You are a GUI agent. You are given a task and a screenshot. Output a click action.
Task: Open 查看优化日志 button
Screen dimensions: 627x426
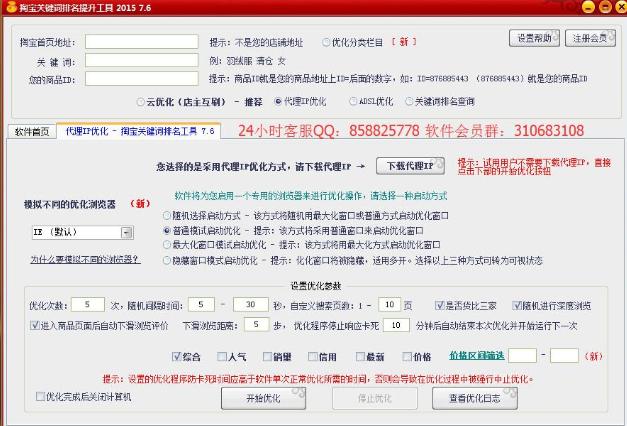coord(475,398)
